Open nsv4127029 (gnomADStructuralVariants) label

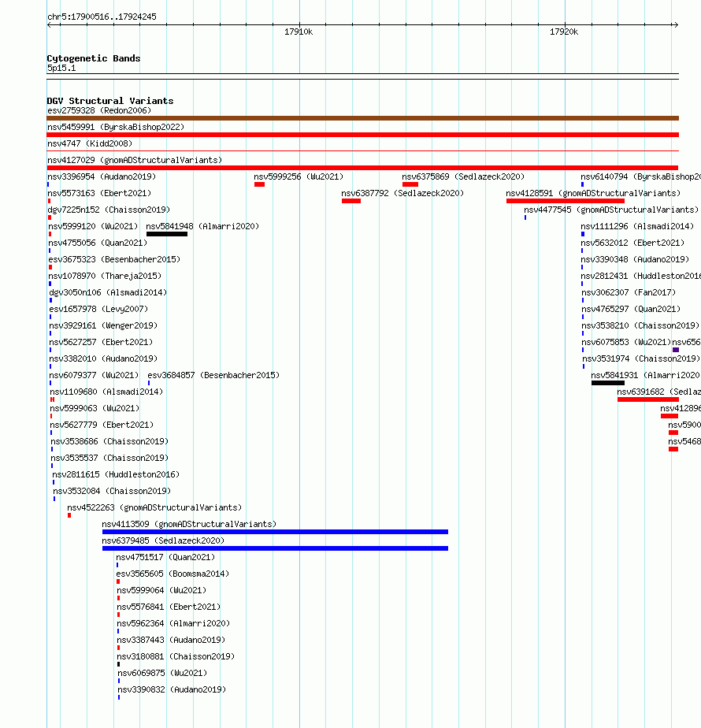click(x=135, y=160)
